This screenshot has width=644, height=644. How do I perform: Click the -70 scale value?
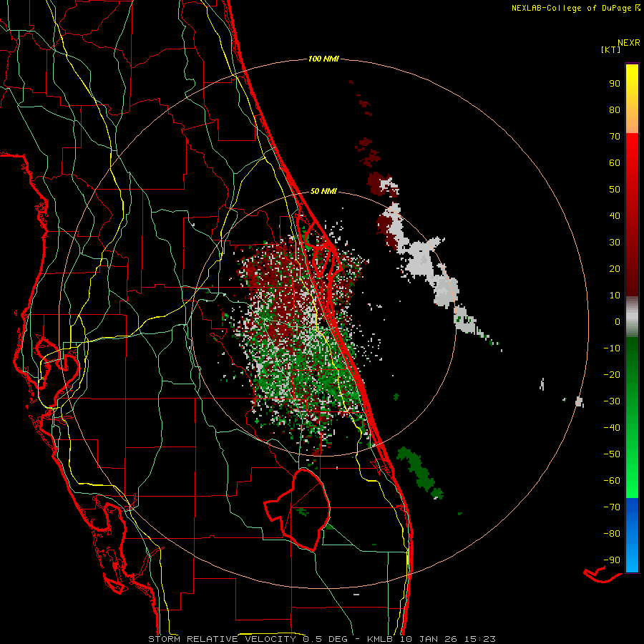point(612,507)
